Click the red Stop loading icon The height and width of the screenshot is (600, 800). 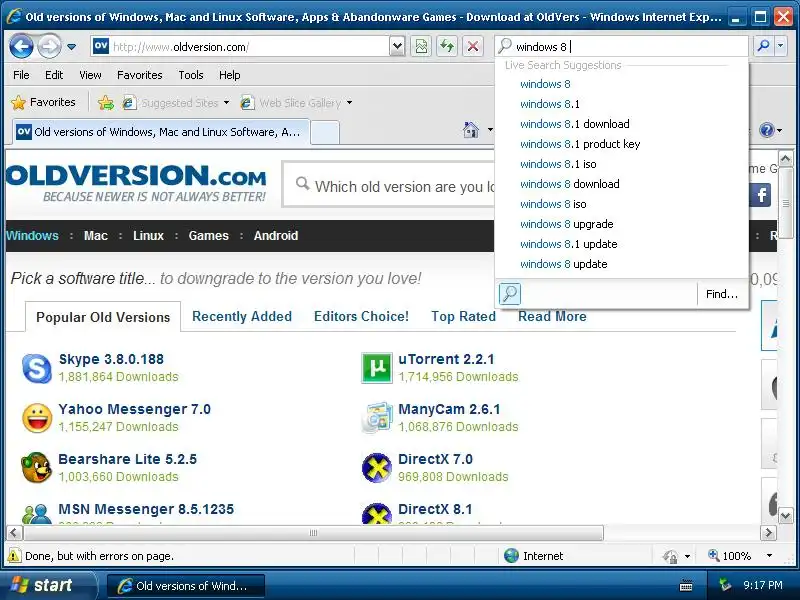pyautogui.click(x=473, y=47)
